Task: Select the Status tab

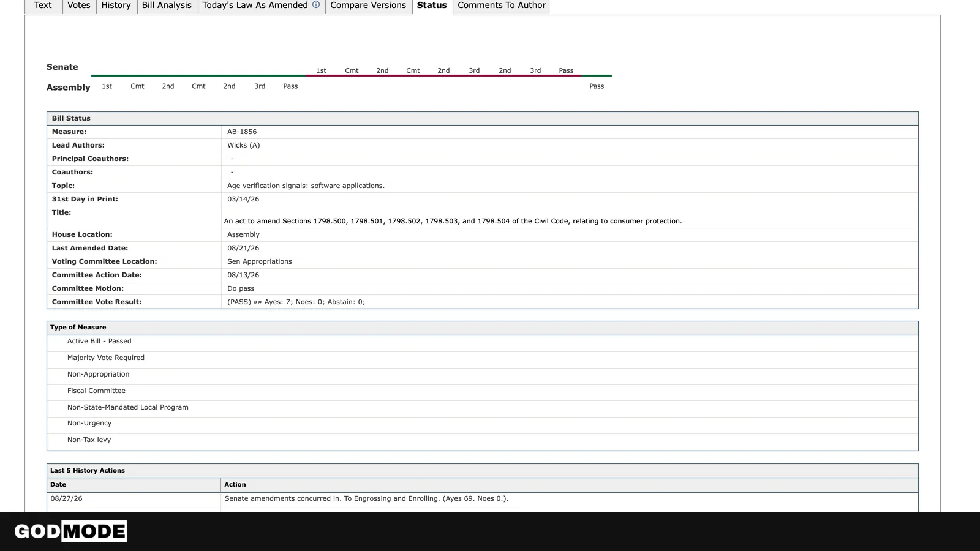Action: click(x=432, y=6)
